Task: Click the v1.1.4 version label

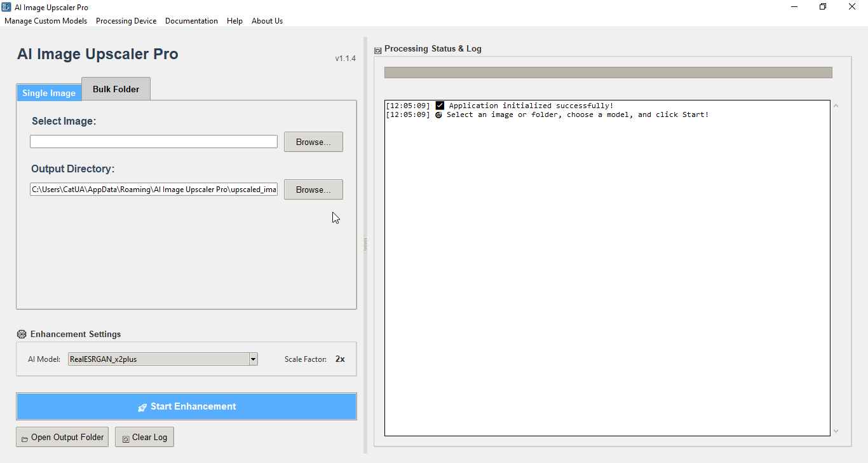Action: pos(345,59)
